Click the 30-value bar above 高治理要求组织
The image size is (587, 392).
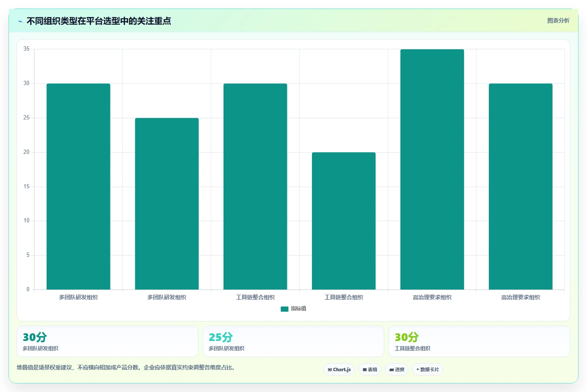(x=521, y=187)
